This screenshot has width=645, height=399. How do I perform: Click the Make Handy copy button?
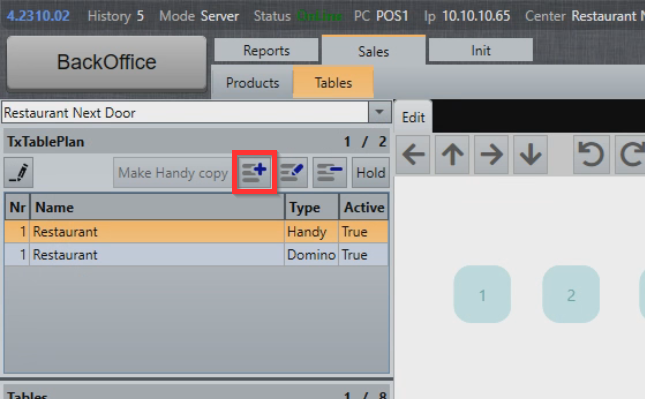(x=173, y=172)
